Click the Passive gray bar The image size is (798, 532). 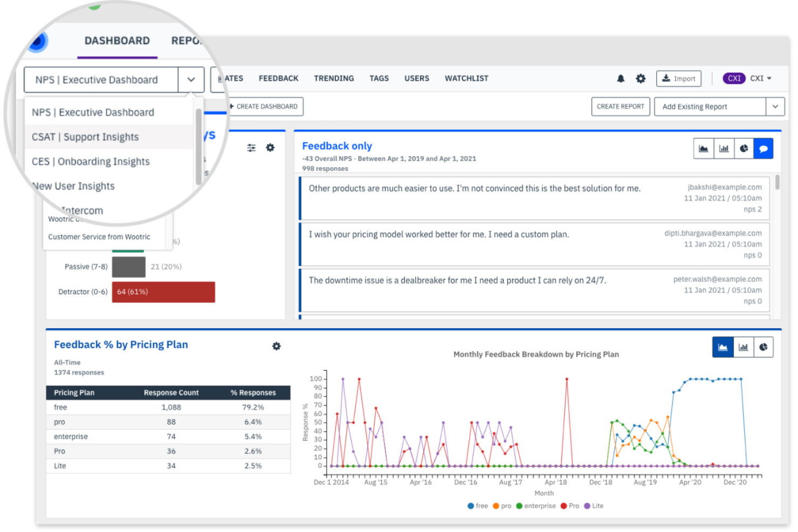pos(129,267)
